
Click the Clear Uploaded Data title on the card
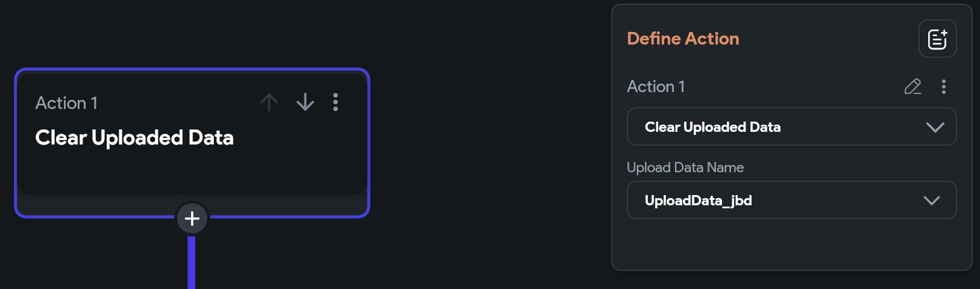pyautogui.click(x=134, y=138)
